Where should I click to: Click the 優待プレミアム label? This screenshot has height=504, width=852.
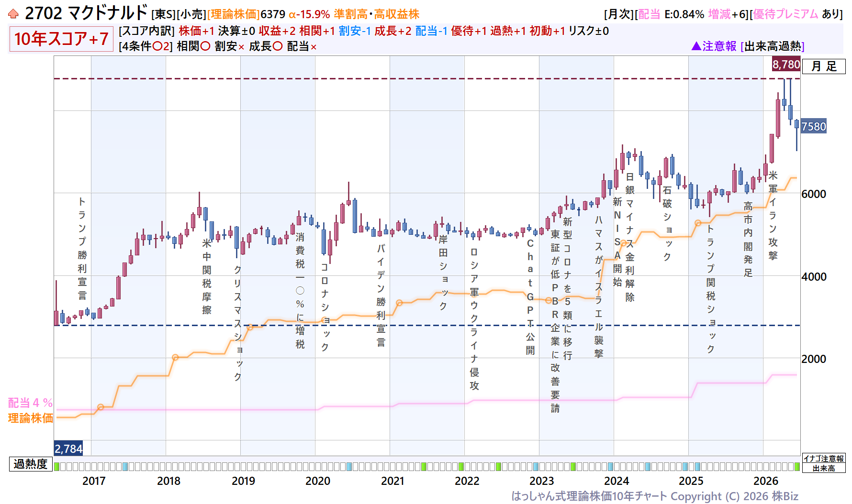coord(785,14)
